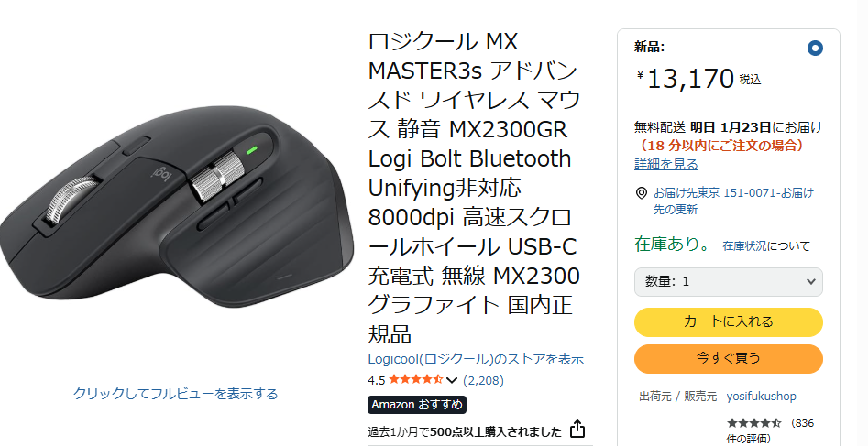This screenshot has height=446, width=868.
Task: Click the seller's 836 件の評価 text
Action: tap(770, 431)
